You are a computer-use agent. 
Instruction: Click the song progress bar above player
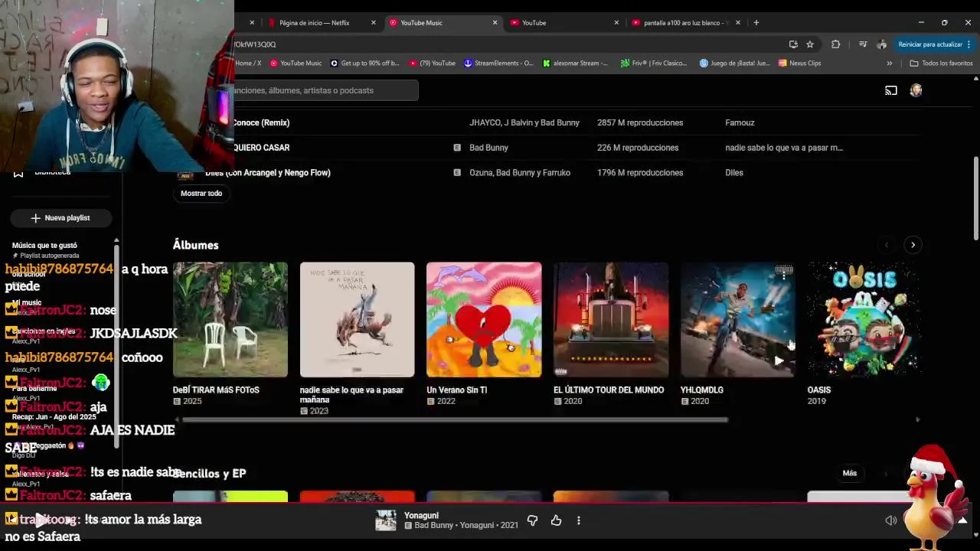tap(490, 504)
